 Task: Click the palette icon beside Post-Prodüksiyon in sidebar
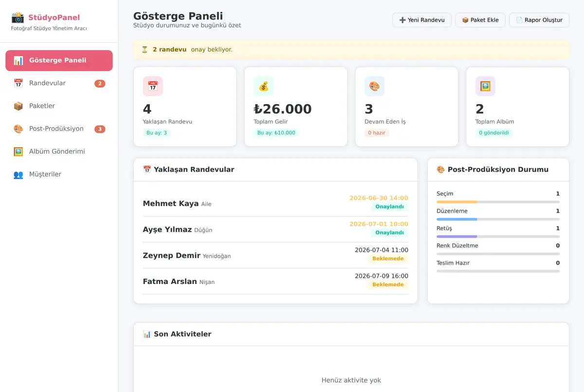click(x=18, y=129)
